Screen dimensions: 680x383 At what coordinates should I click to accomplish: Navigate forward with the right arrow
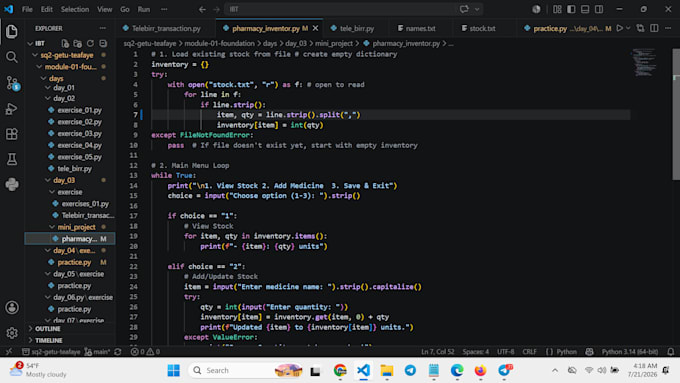(216, 9)
